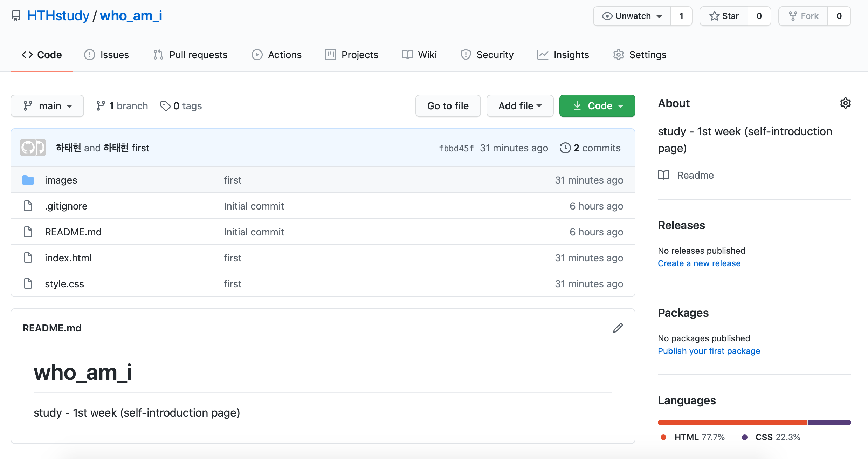
Task: Click the README.md file icon
Action: point(28,232)
